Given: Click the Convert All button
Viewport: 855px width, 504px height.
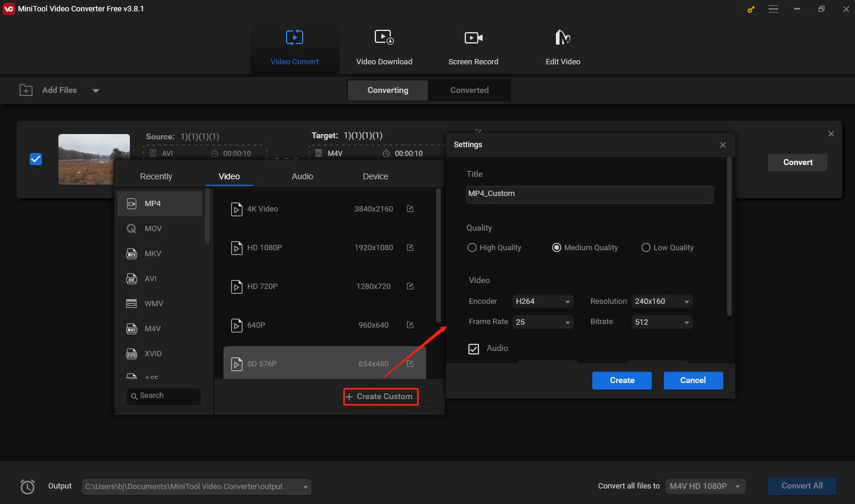Looking at the screenshot, I should click(x=802, y=486).
